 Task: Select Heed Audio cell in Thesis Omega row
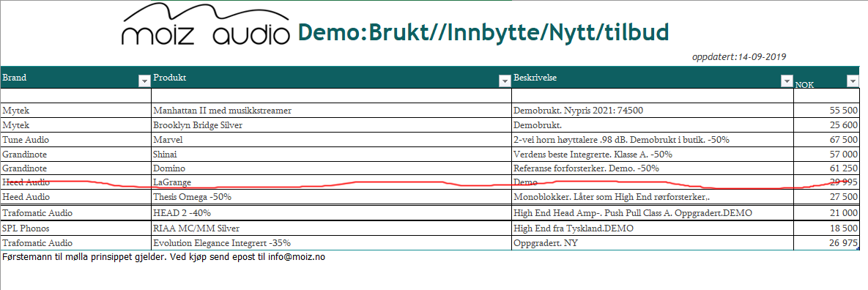point(76,197)
